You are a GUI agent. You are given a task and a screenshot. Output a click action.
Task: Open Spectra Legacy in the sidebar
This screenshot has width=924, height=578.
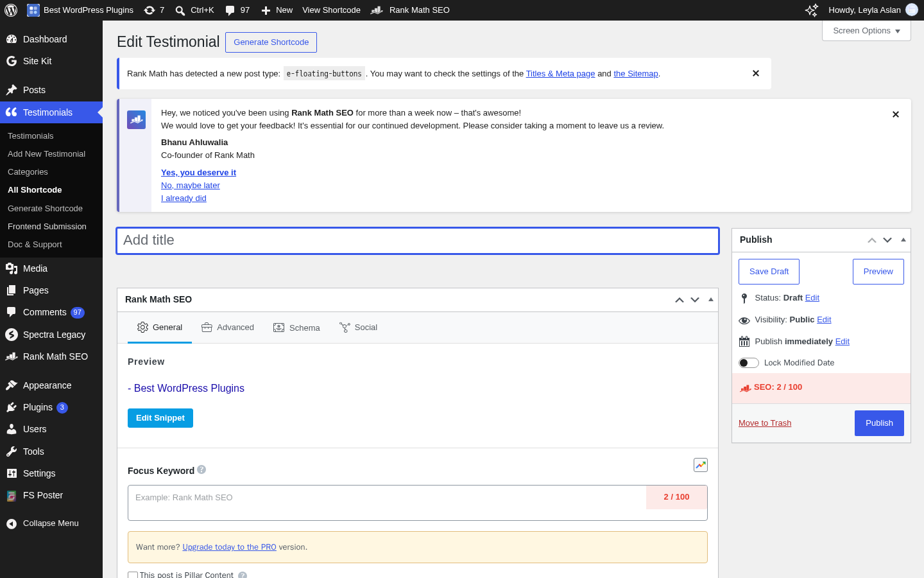(x=51, y=335)
